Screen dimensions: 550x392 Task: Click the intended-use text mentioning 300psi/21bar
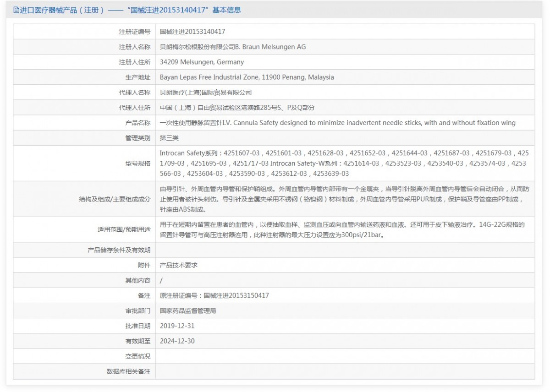point(342,230)
